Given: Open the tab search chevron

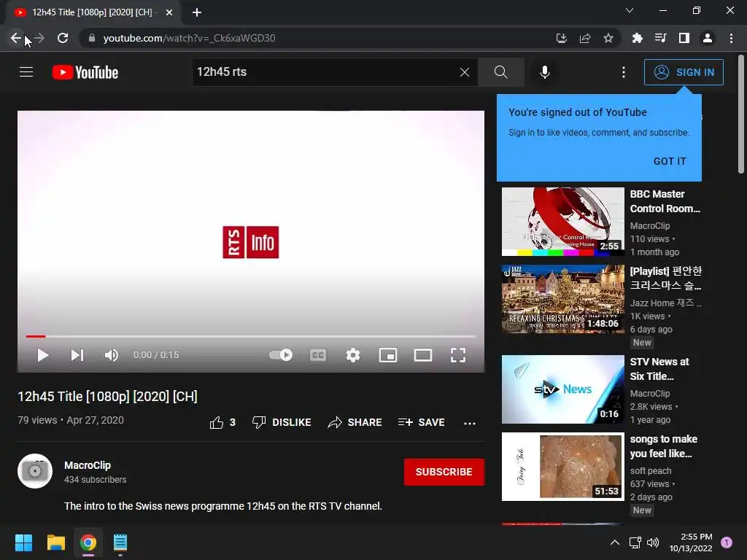Looking at the screenshot, I should pyautogui.click(x=630, y=10).
